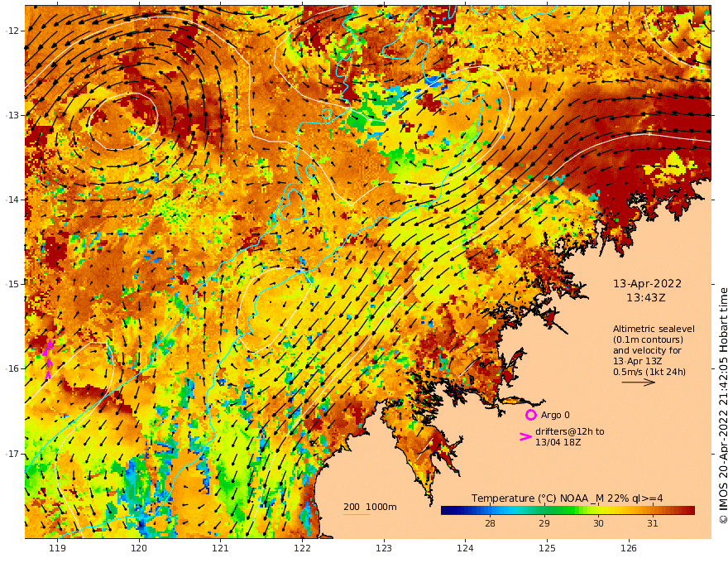
Task: Click the 0.5m/s velocity reference arrow
Action: [x=639, y=383]
